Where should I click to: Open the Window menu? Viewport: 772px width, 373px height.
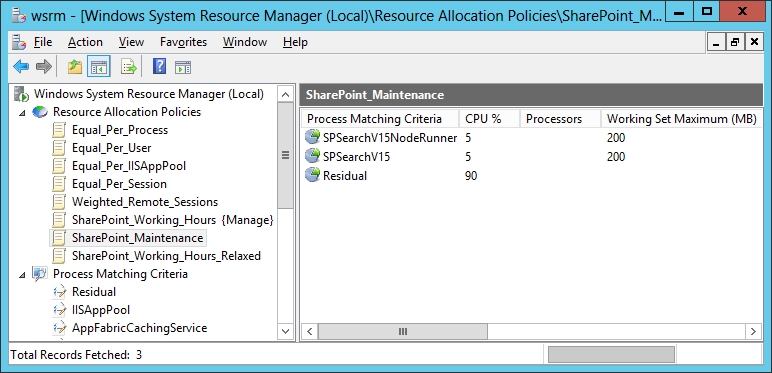click(x=245, y=42)
